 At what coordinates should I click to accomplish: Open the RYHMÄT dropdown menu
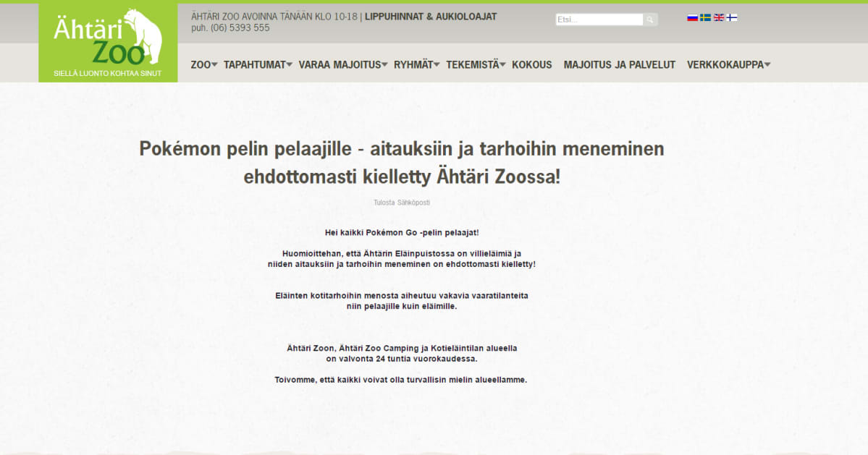416,64
